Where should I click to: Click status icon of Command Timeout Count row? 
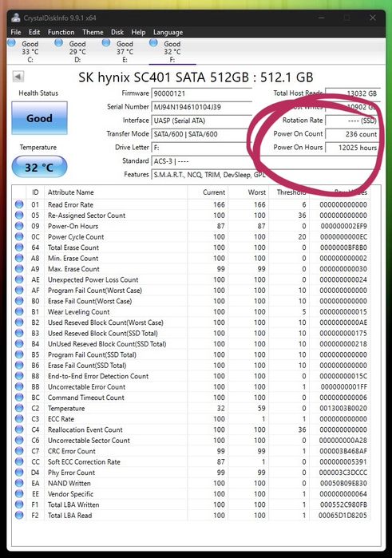tap(19, 398)
